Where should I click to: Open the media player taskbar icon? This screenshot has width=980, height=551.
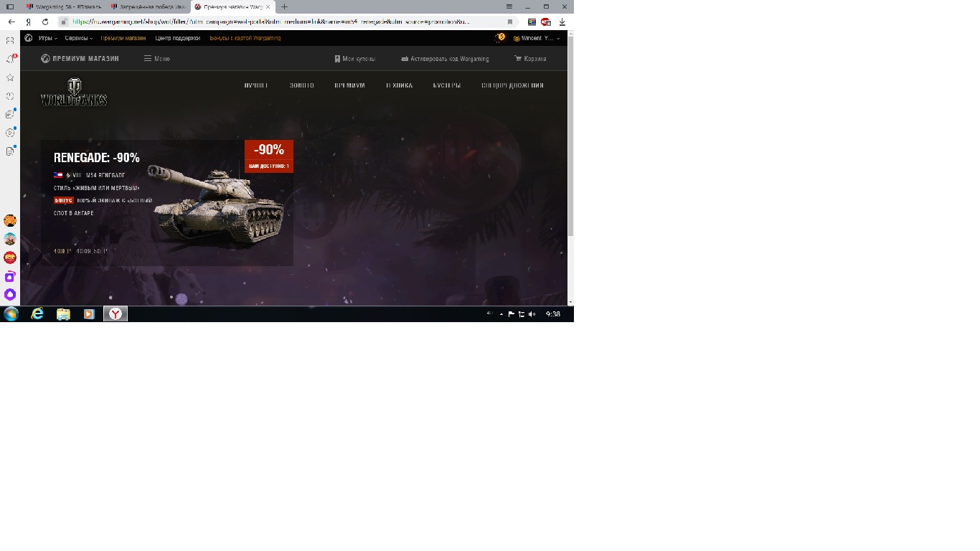click(89, 314)
